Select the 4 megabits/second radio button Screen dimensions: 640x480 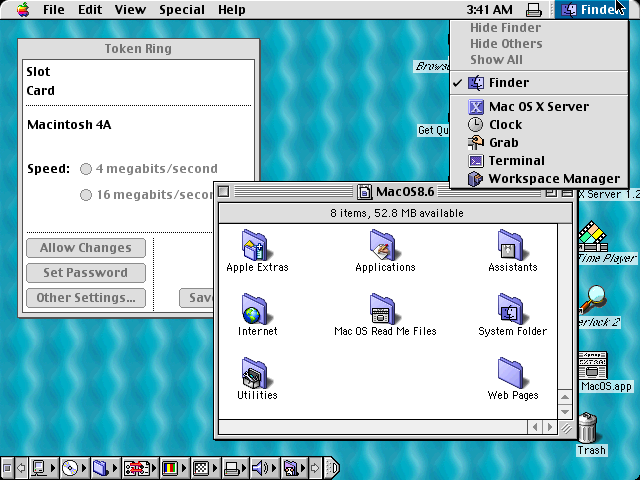pyautogui.click(x=86, y=169)
